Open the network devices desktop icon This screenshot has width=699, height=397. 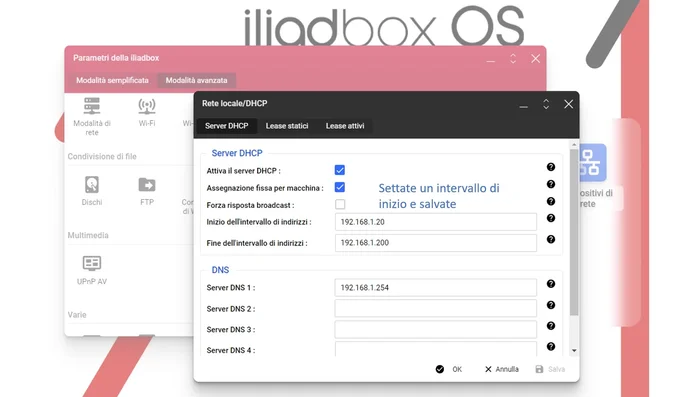pyautogui.click(x=592, y=163)
